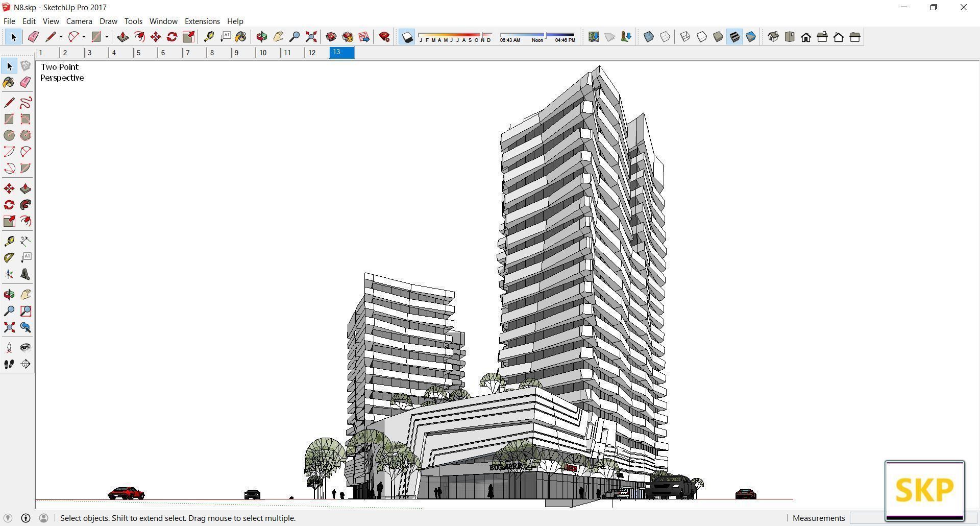Open Extension Warehouse from toolbar
The width and height of the screenshot is (980, 526).
[348, 37]
